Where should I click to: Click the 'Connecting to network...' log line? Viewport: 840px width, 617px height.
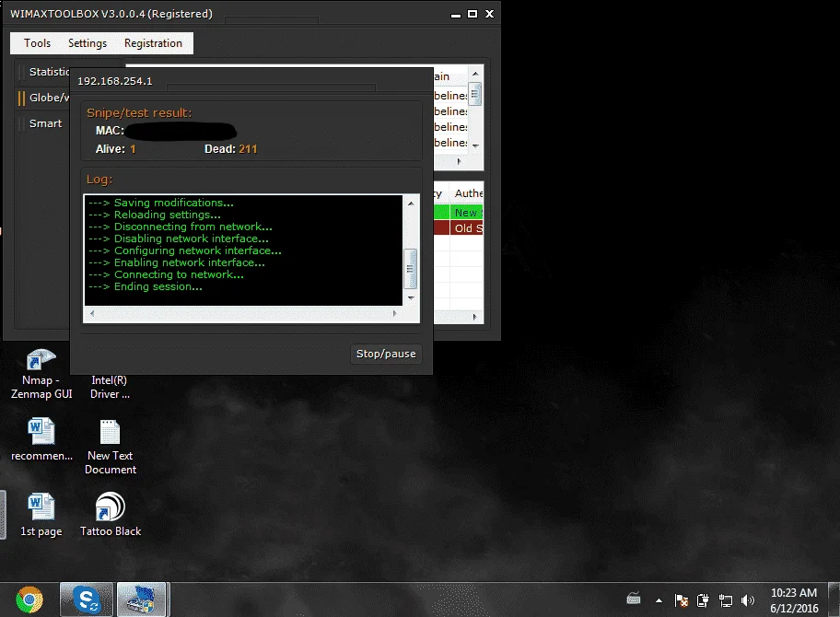[166, 274]
